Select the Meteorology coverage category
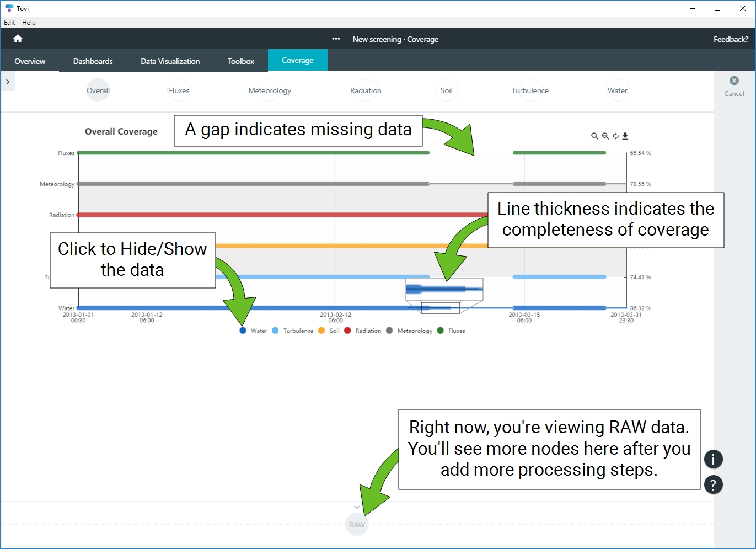This screenshot has width=756, height=549. click(270, 90)
